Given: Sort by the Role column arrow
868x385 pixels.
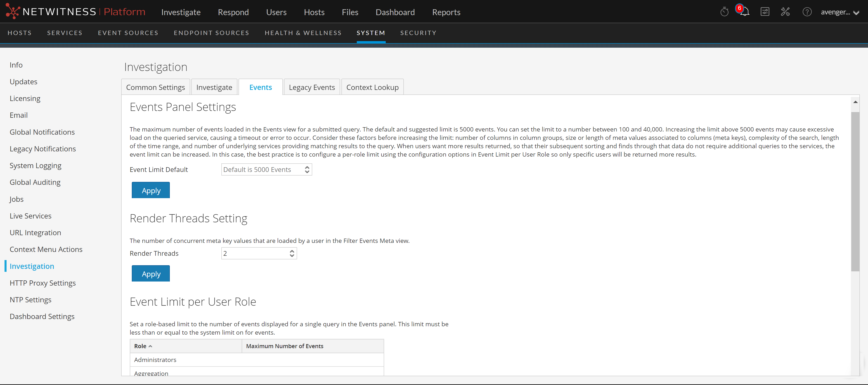Looking at the screenshot, I should pos(150,346).
